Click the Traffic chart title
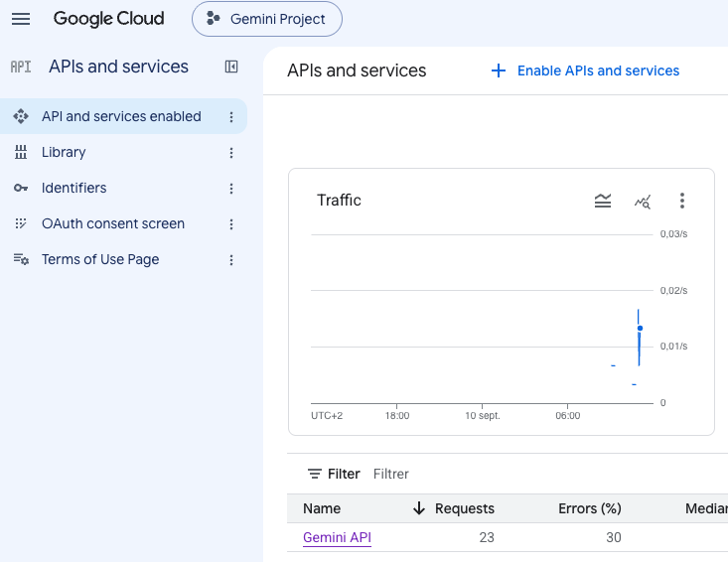The height and width of the screenshot is (562, 728). point(339,201)
